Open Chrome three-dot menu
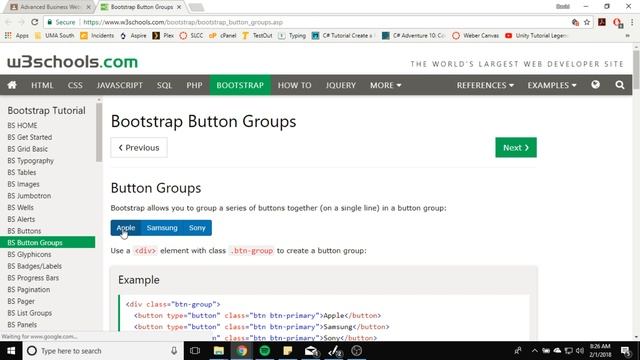The width and height of the screenshot is (640, 360). 631,22
